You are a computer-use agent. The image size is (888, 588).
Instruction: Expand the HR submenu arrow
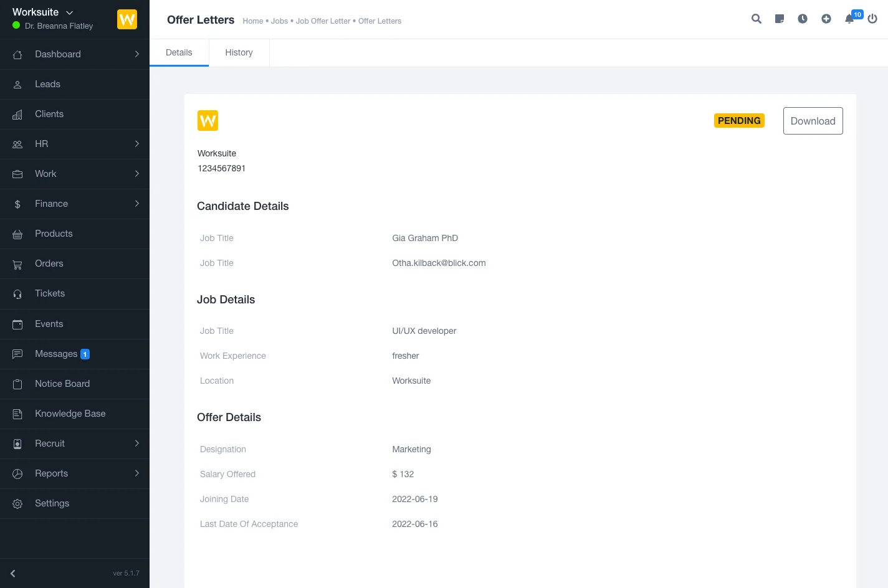tap(137, 144)
